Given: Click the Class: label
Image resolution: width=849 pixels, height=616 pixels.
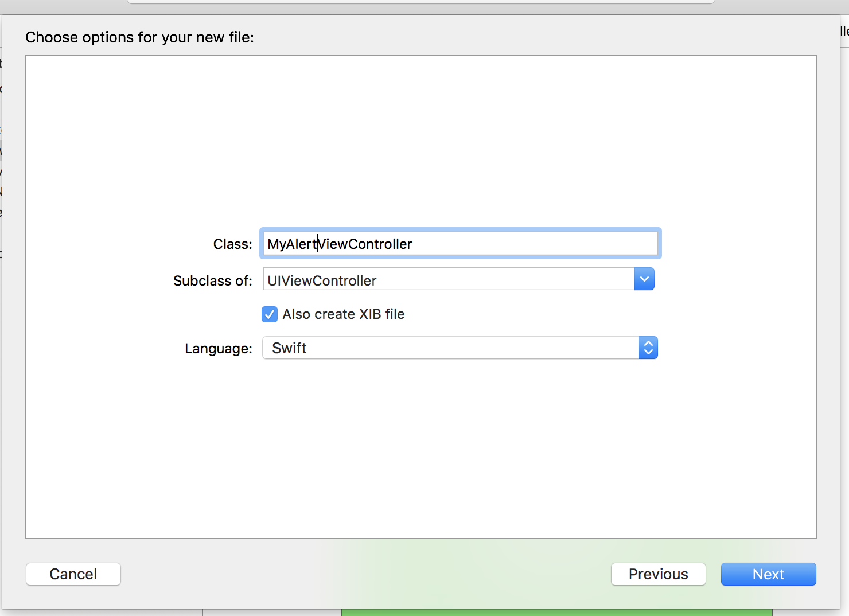Looking at the screenshot, I should point(232,244).
